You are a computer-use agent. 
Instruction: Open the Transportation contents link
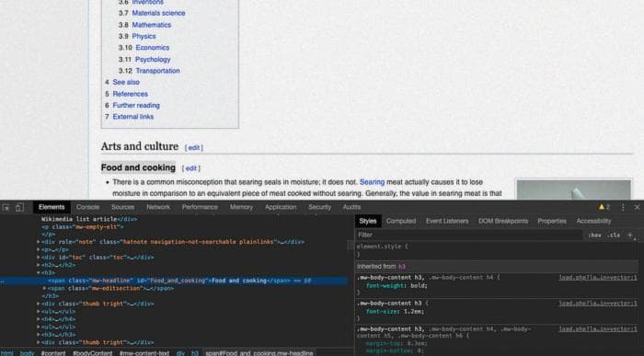tap(157, 71)
